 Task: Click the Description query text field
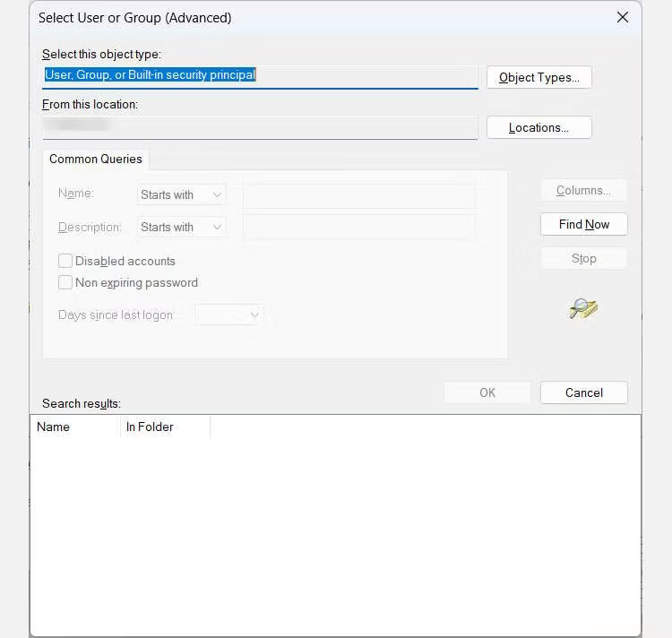click(x=359, y=227)
